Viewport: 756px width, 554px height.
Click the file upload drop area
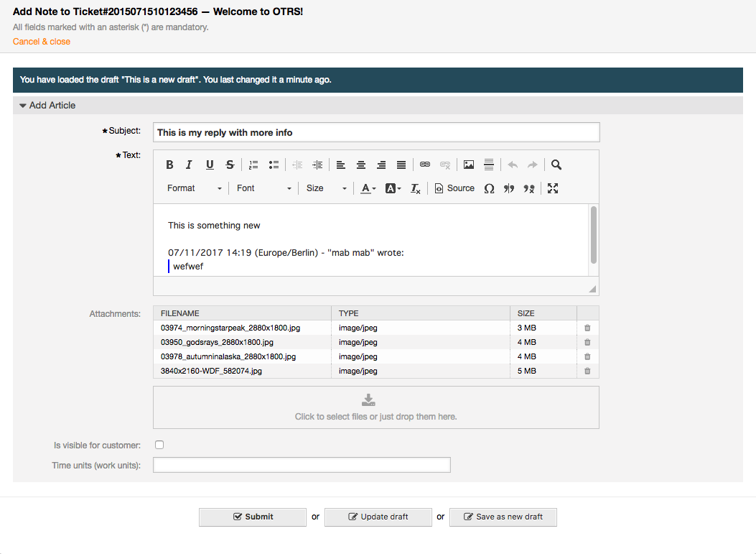[x=376, y=407]
